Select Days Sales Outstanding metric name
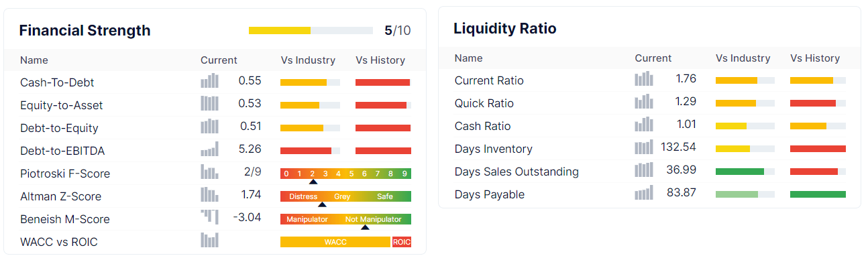The image size is (868, 258). click(517, 172)
